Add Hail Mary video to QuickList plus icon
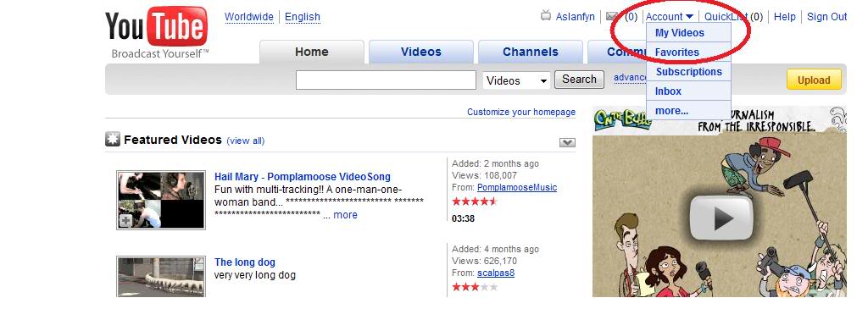This screenshot has width=868, height=331. pos(125,220)
